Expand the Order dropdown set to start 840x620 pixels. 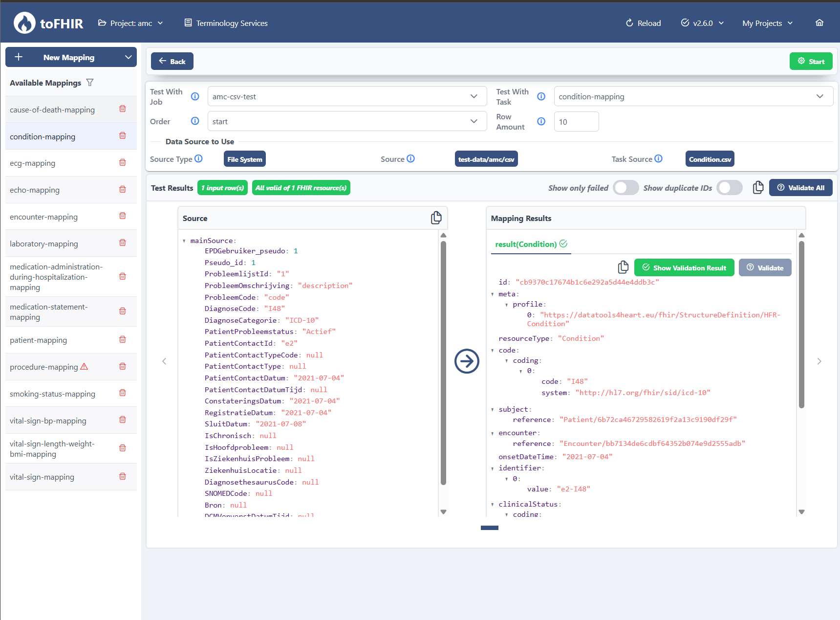click(x=347, y=121)
